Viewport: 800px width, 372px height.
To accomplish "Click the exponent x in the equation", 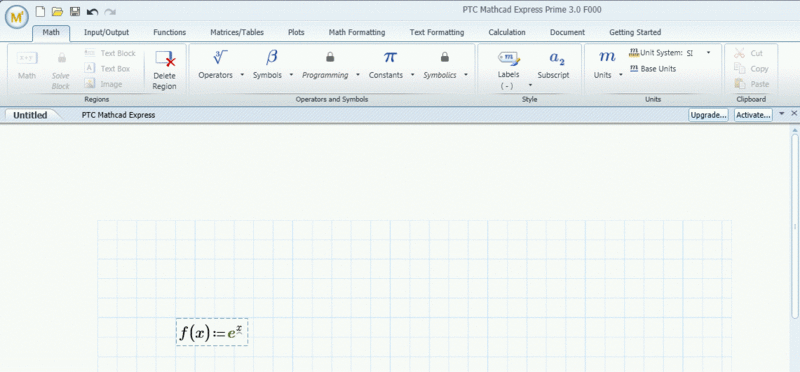I will tap(239, 329).
